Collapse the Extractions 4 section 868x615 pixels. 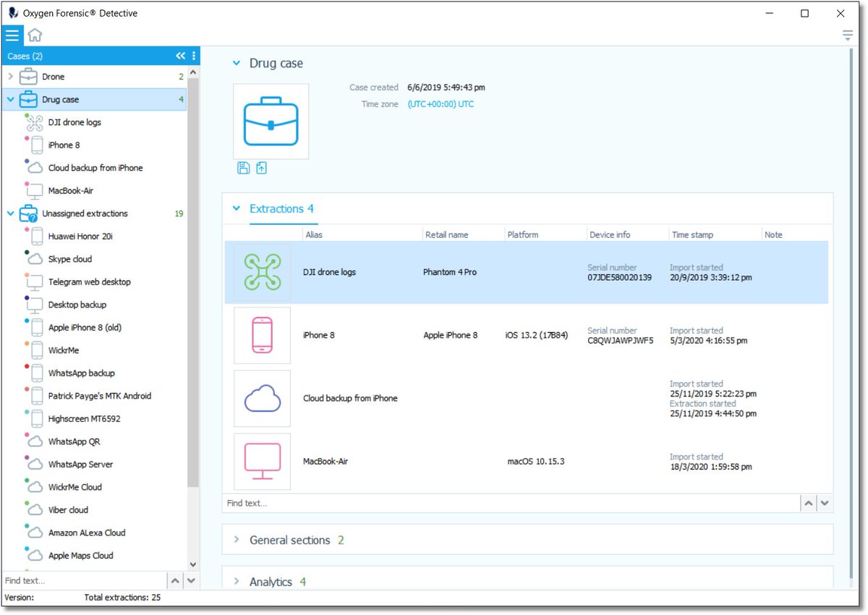[236, 209]
